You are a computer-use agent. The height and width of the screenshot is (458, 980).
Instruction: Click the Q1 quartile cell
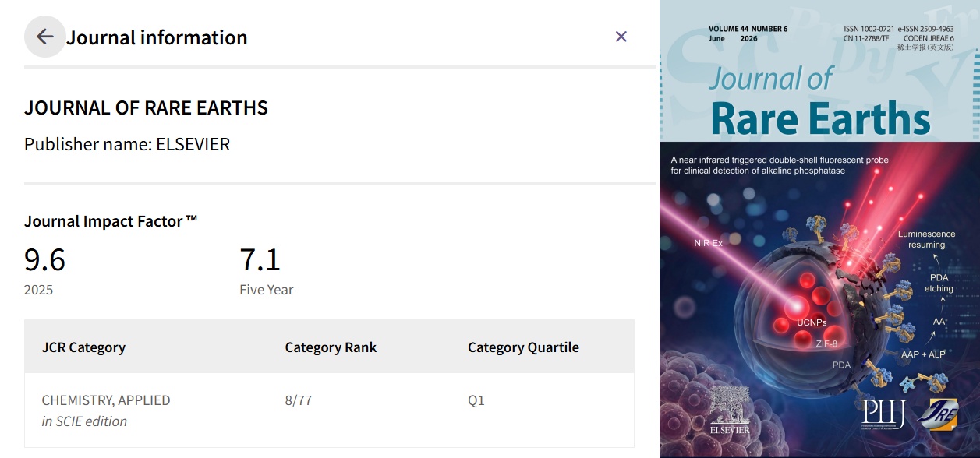coord(476,400)
